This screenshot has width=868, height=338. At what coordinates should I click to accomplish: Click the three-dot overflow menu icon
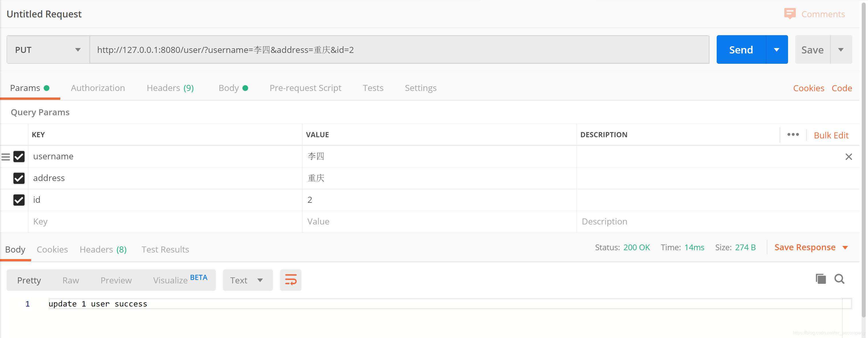point(792,135)
